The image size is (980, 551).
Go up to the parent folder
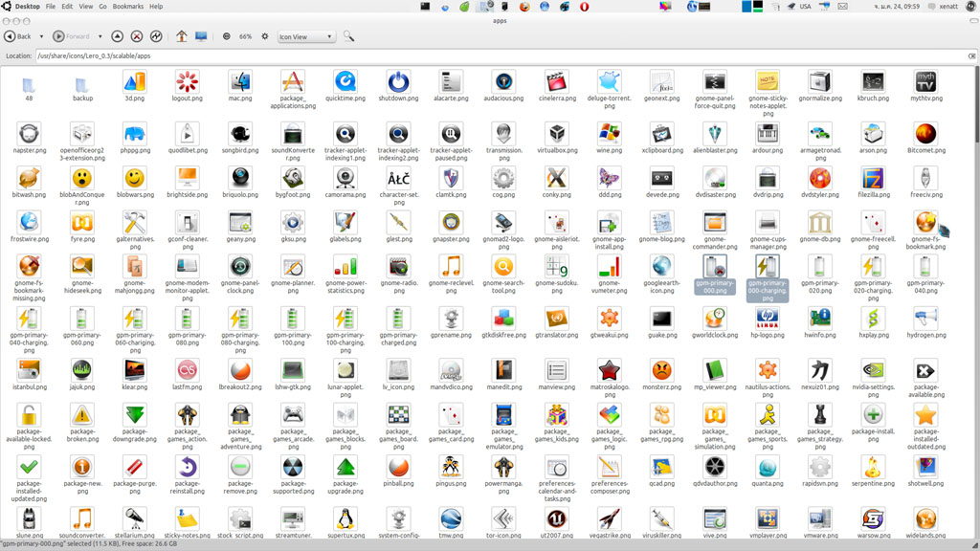pyautogui.click(x=118, y=37)
